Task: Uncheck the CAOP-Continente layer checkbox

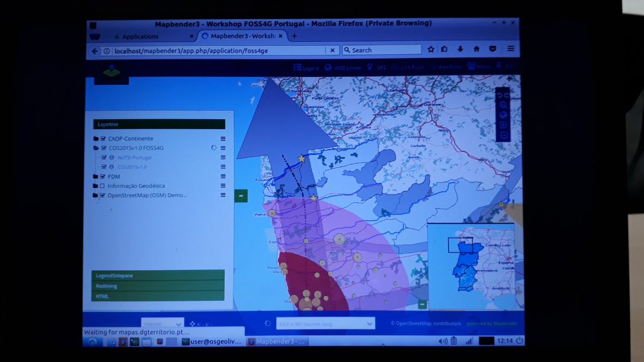Action: 104,138
